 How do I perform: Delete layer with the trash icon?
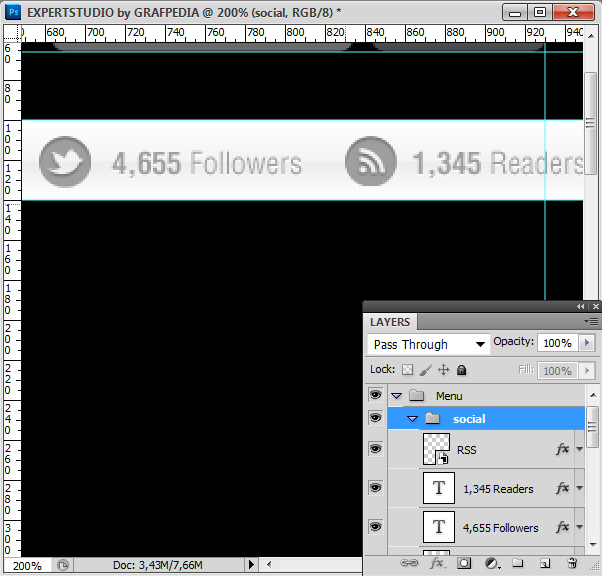(572, 564)
